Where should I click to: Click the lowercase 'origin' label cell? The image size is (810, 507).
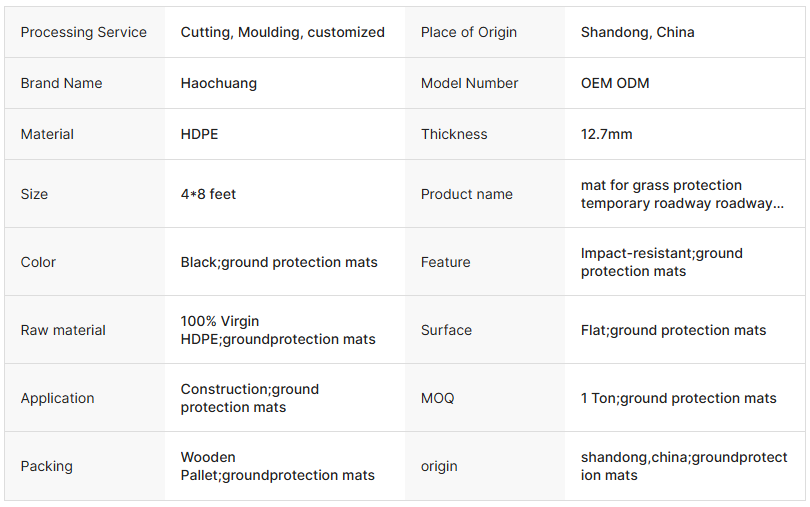click(x=439, y=466)
